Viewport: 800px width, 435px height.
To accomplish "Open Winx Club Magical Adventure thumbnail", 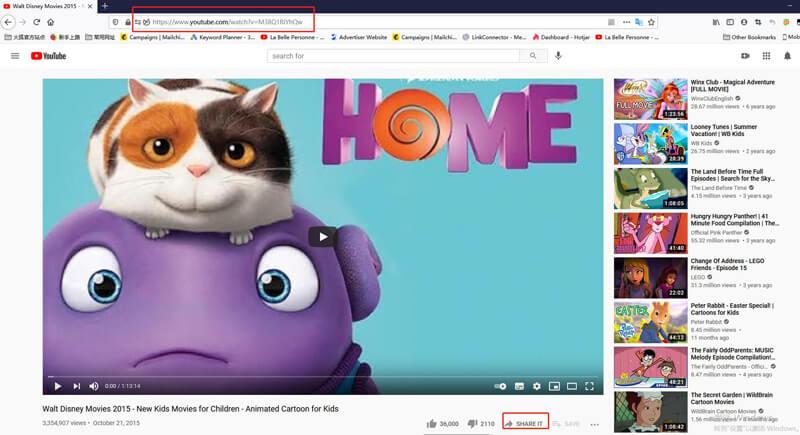I will [x=651, y=99].
